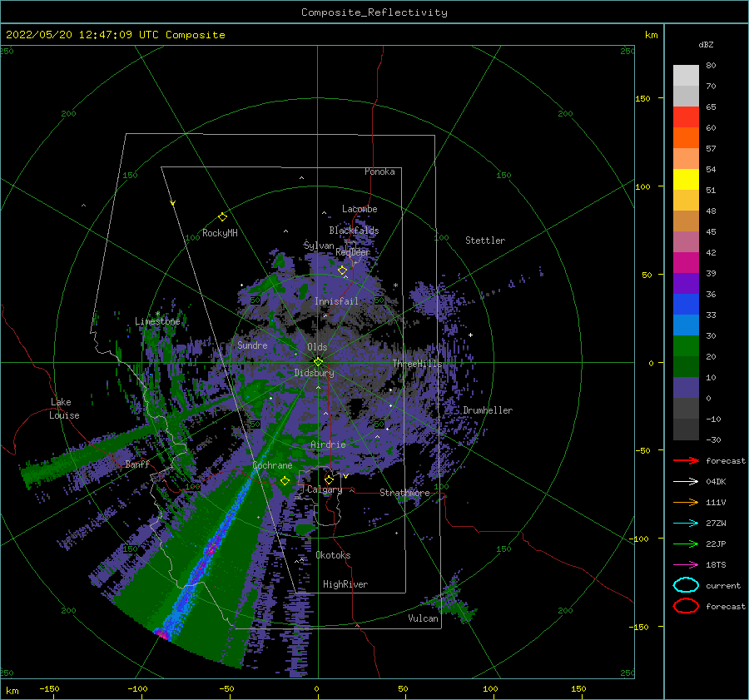The height and width of the screenshot is (700, 749).
Task: Click the Blackfalds town label
Action: point(354,231)
